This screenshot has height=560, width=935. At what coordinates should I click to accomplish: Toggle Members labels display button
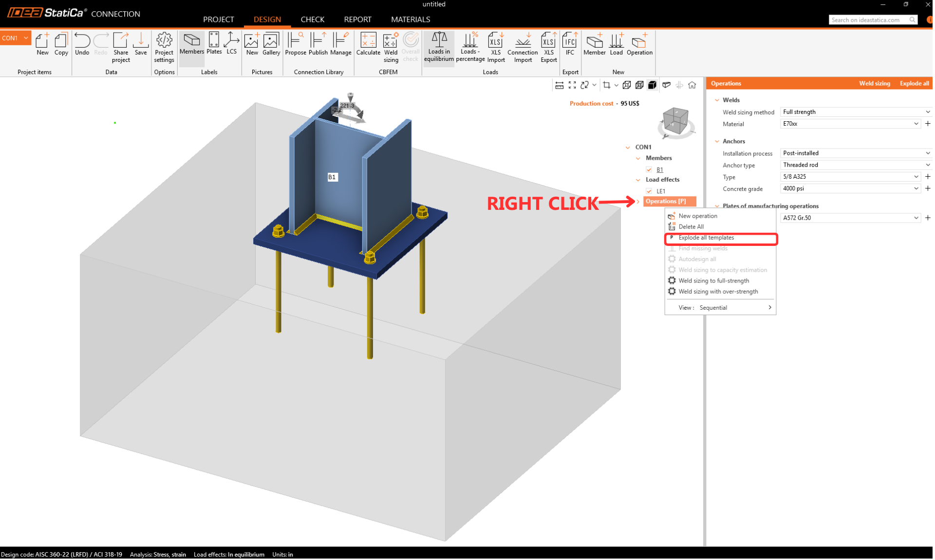pos(191,44)
